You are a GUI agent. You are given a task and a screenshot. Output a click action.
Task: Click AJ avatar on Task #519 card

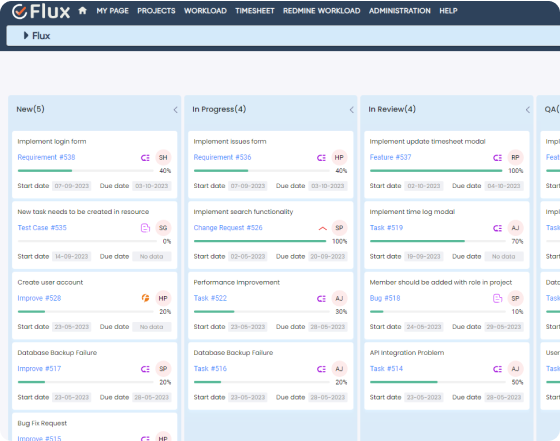tap(515, 228)
